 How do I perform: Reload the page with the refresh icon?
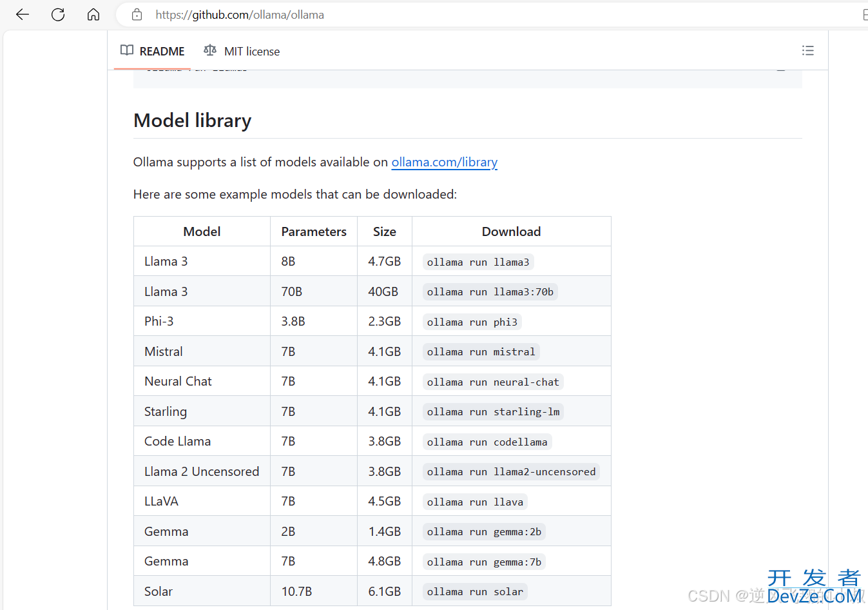[x=58, y=15]
